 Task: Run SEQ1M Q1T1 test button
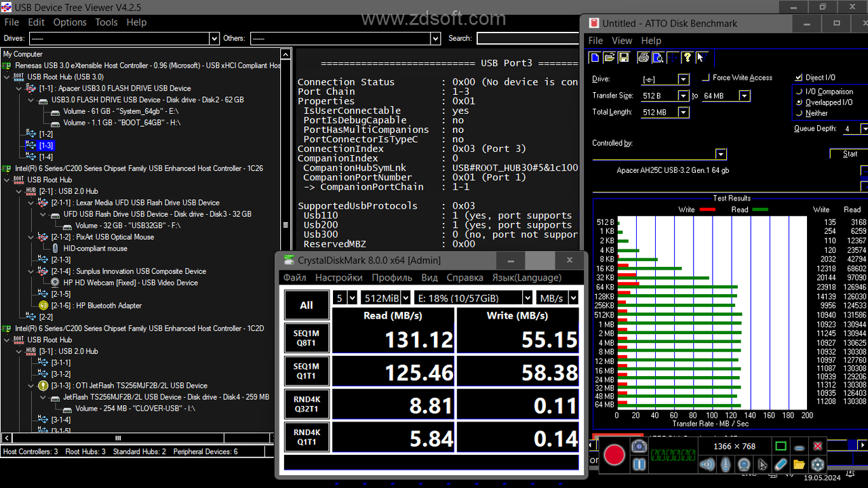coord(307,371)
